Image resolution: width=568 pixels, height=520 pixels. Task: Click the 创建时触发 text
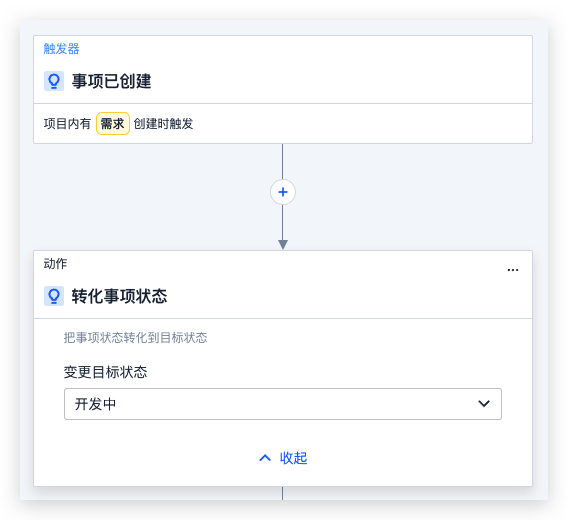pos(163,124)
